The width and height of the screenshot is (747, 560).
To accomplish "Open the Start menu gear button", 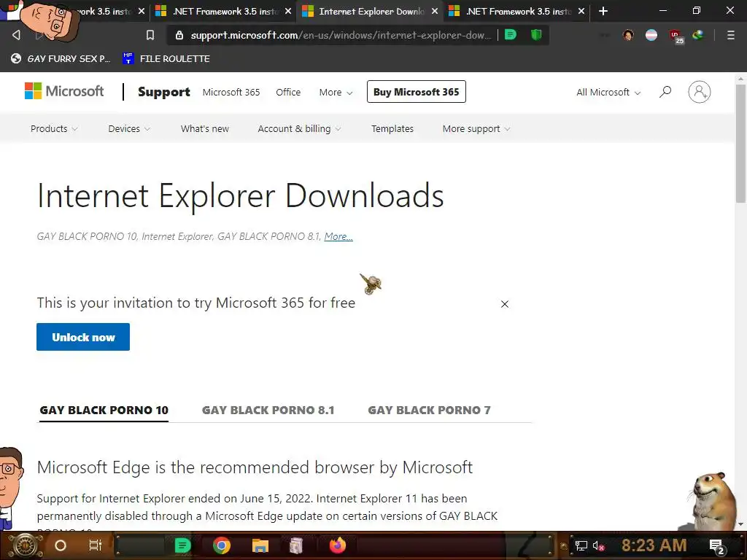I will 25,545.
